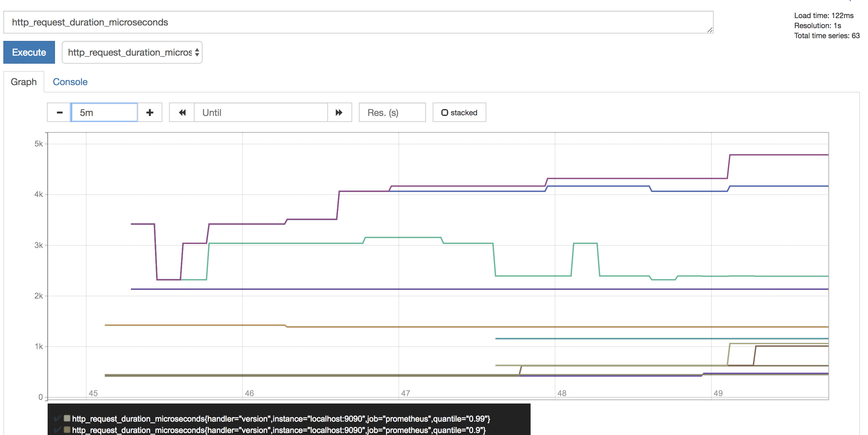Image resolution: width=868 pixels, height=435 pixels.
Task: Click the rewind double-arrow icon
Action: pyautogui.click(x=182, y=113)
